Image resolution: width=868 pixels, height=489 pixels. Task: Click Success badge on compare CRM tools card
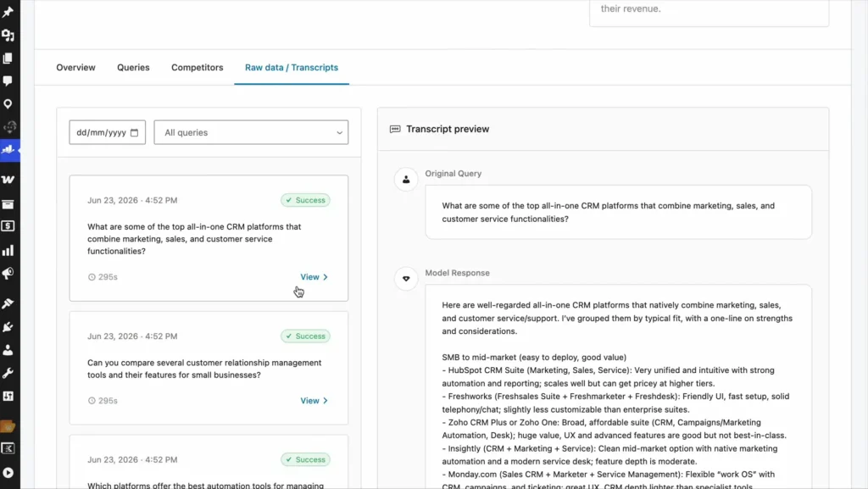305,336
